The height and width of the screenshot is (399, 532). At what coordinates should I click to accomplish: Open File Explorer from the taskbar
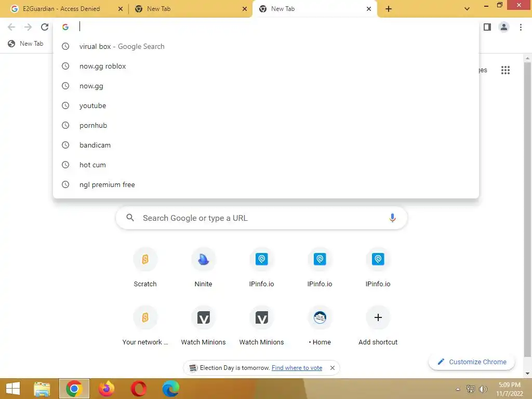click(42, 389)
